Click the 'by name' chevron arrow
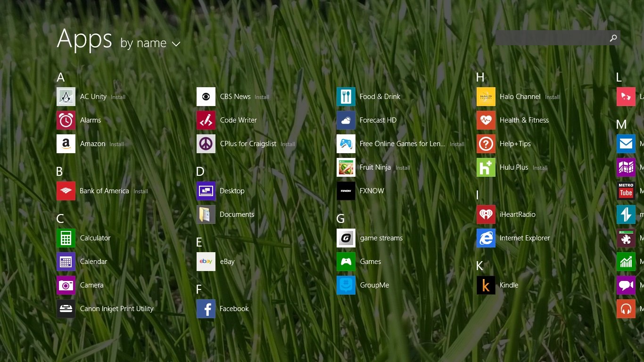644x362 pixels. [x=176, y=44]
